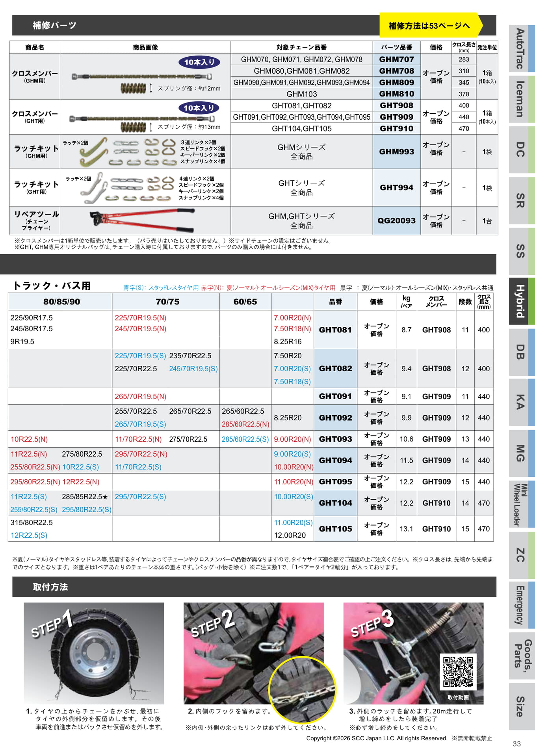Select the ZC side tab

pyautogui.click(x=522, y=555)
